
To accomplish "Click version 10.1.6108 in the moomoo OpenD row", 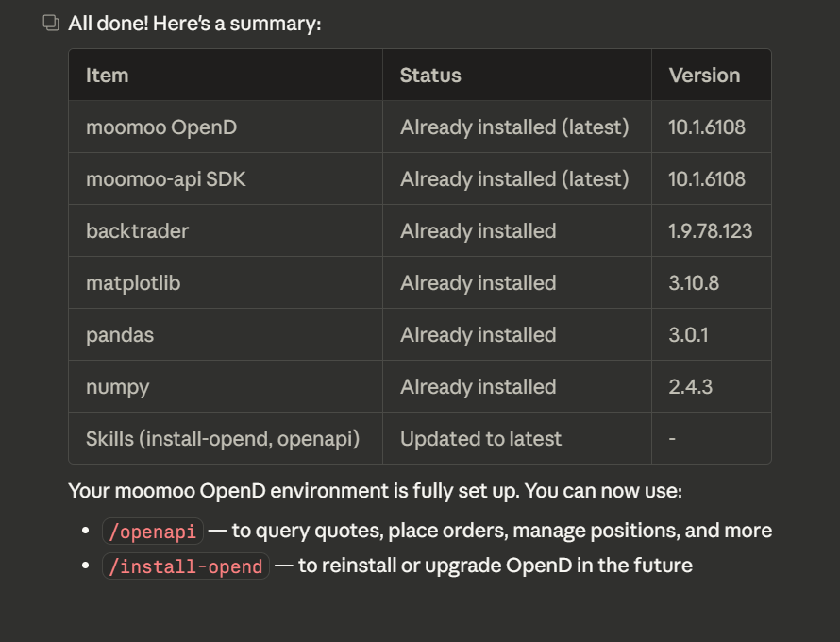I will pos(707,127).
